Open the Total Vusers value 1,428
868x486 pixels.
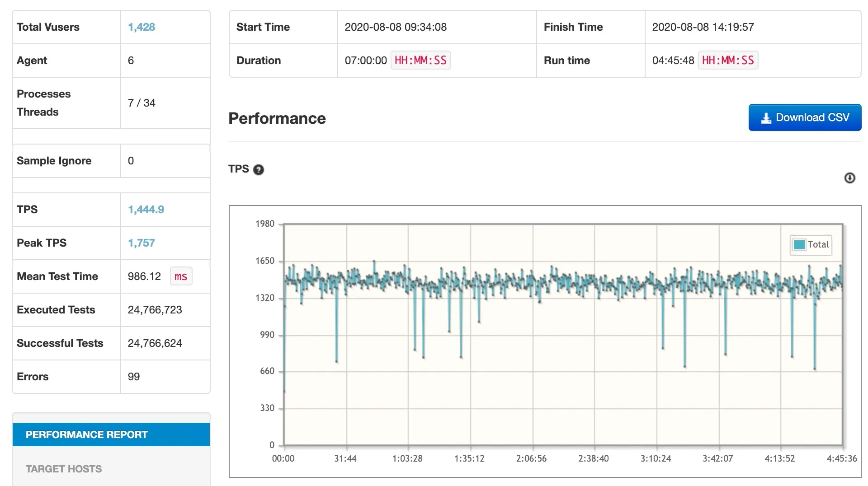(142, 27)
